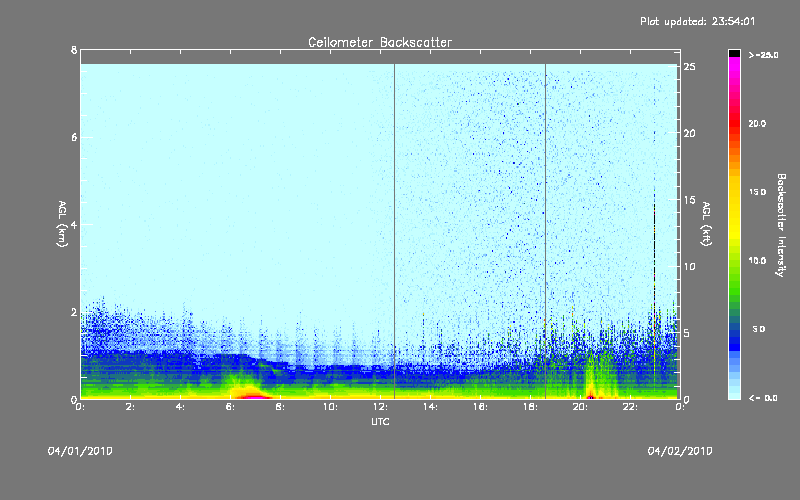Screen dimensions: 800x500
Task: Click the black top swatch of colorbar
Action: (734, 53)
